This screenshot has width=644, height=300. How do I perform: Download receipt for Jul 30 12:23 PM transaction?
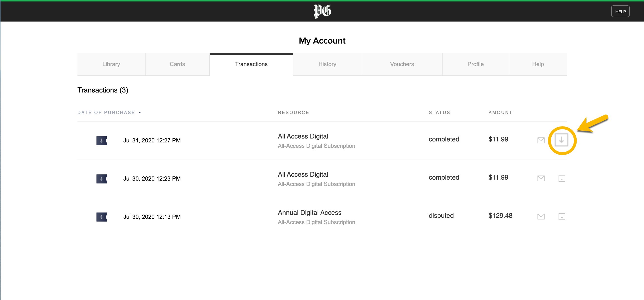562,178
